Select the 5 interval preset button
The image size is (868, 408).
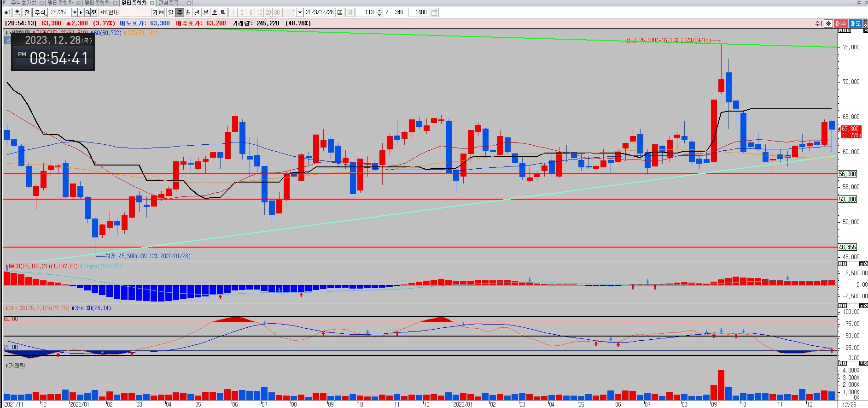click(250, 12)
